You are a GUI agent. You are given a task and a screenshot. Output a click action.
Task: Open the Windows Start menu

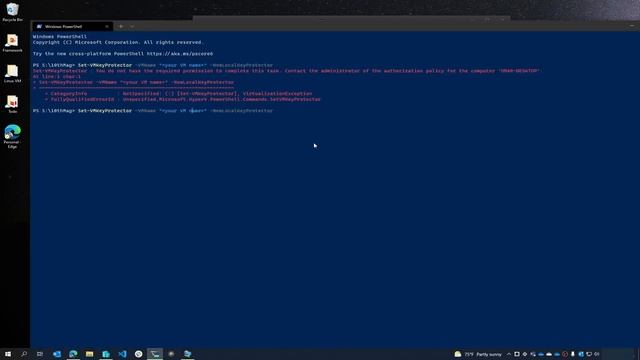(x=8, y=354)
